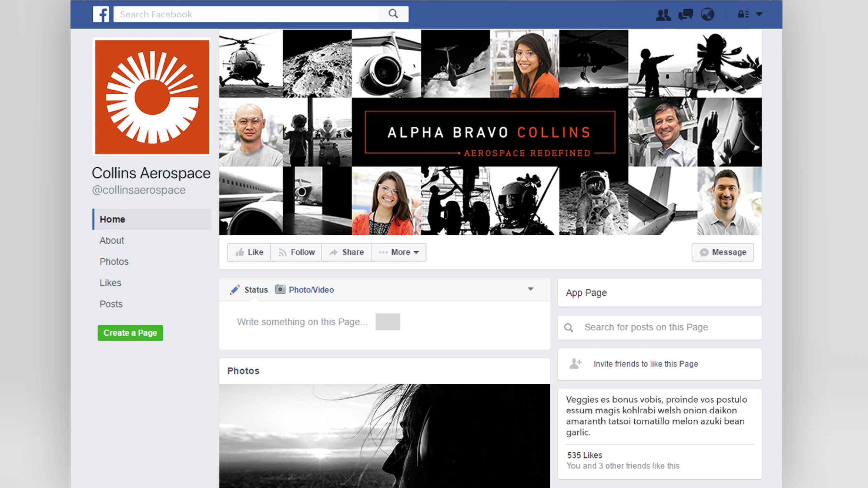This screenshot has height=488, width=868.
Task: Click the grey box beside the composer text
Action: (x=388, y=322)
